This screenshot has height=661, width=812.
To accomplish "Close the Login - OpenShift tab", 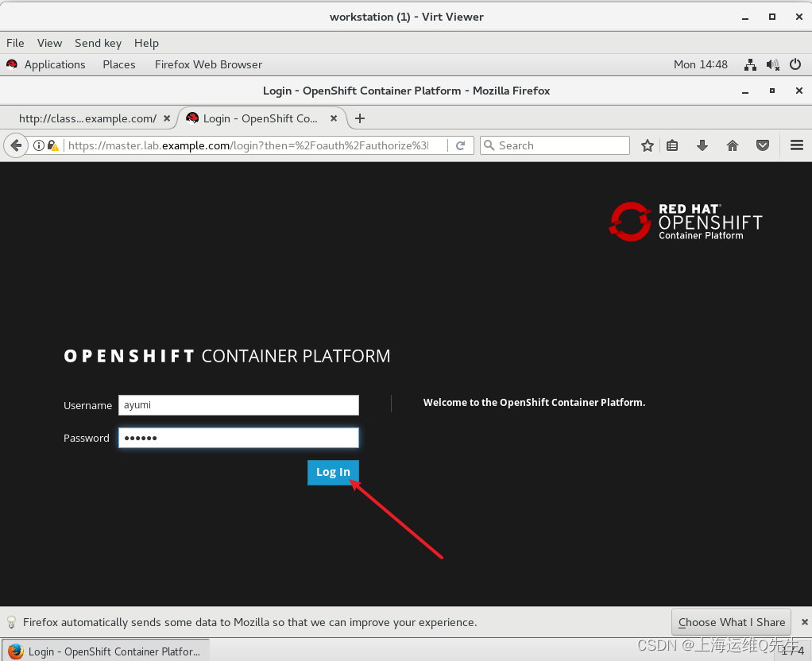I will 334,118.
